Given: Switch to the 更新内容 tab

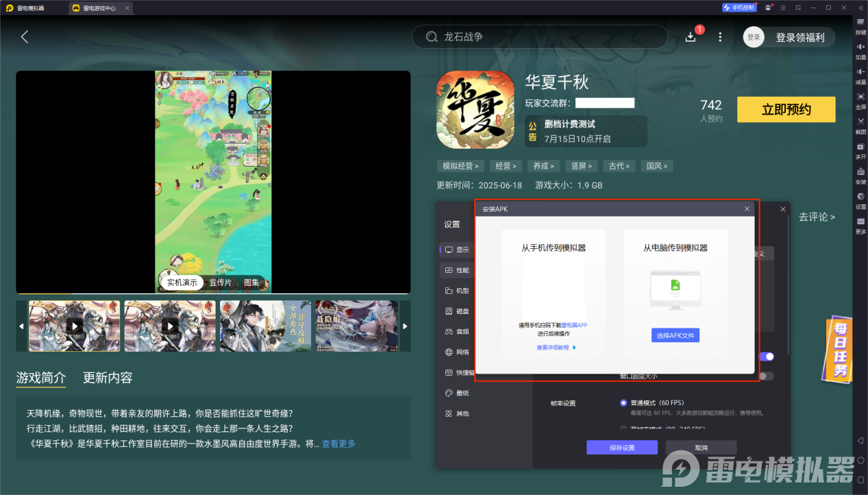Looking at the screenshot, I should click(108, 378).
